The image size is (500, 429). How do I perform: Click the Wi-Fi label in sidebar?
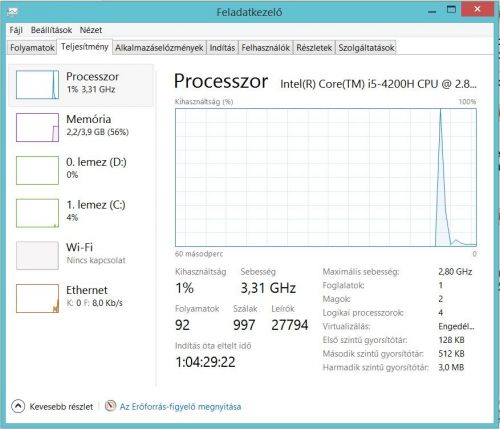(79, 247)
